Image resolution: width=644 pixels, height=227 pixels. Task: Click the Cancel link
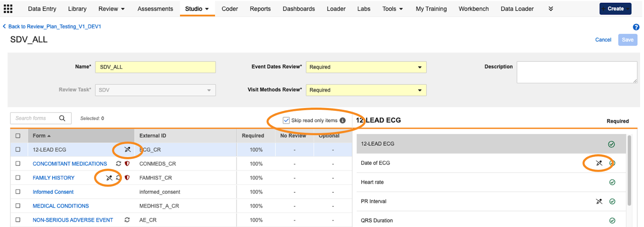point(603,40)
